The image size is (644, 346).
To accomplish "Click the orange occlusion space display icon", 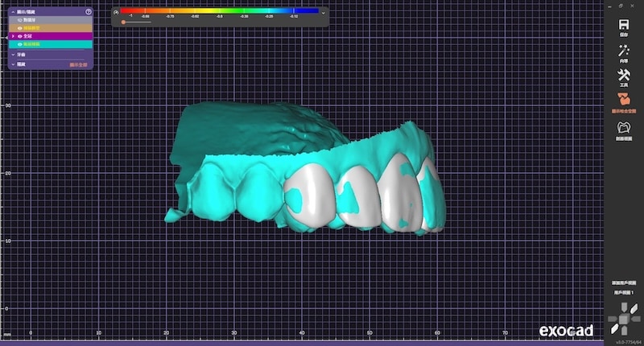I will tap(623, 101).
